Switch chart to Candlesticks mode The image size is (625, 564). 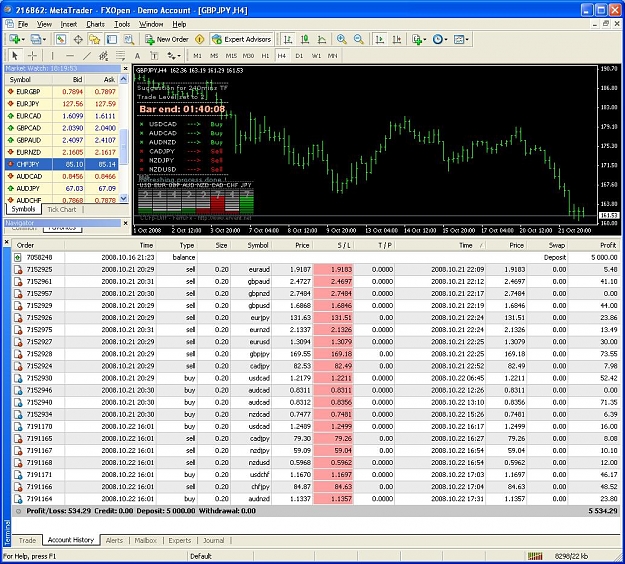pos(305,39)
